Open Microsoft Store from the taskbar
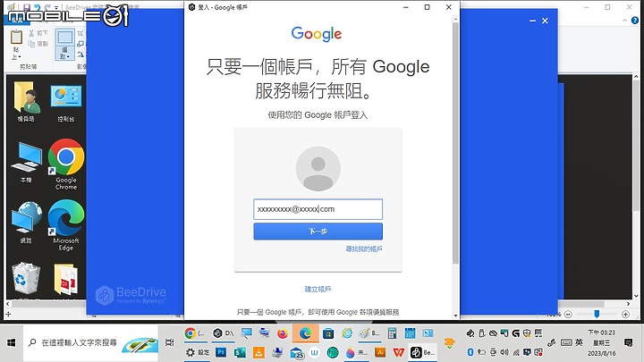644x362 pixels. 328,333
